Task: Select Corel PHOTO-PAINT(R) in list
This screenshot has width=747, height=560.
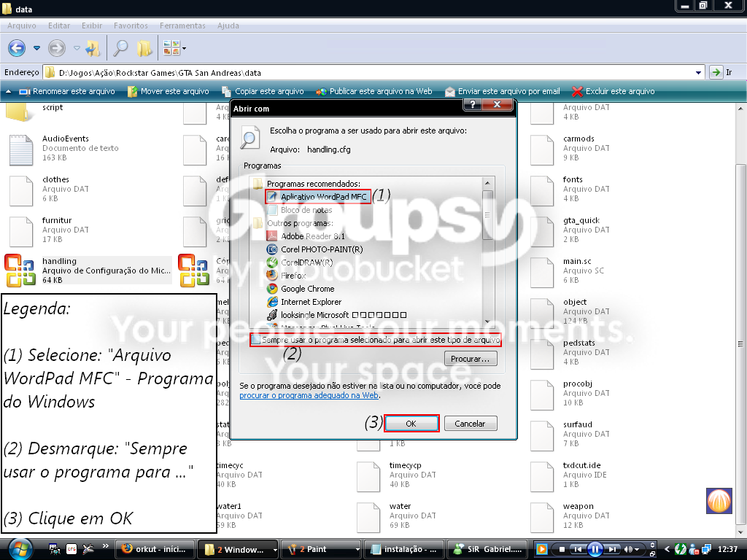Action: (315, 249)
